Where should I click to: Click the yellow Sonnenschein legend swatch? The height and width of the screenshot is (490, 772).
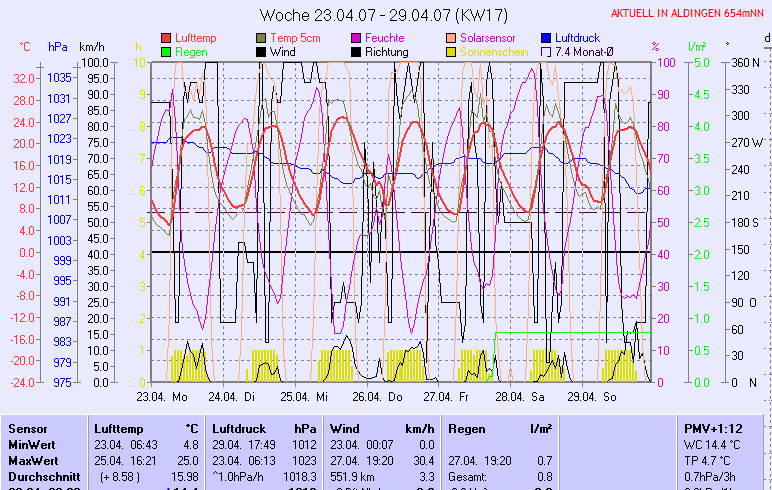coord(451,52)
